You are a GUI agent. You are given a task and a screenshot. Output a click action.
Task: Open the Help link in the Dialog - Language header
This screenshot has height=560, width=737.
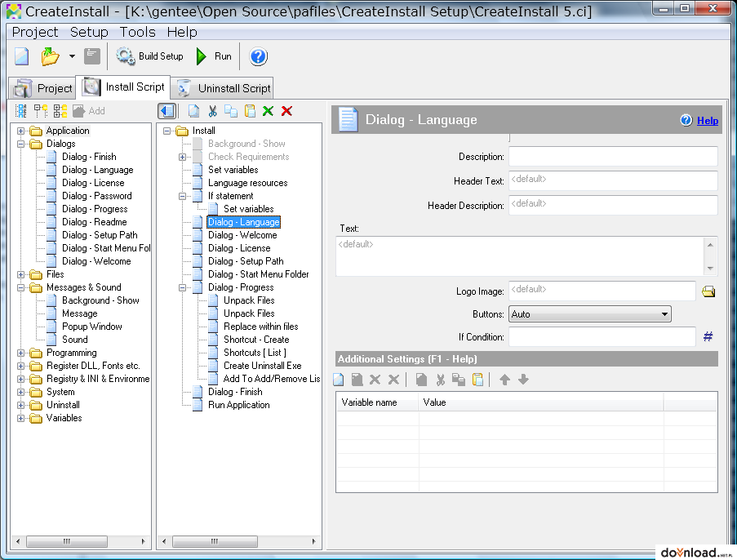tap(708, 121)
